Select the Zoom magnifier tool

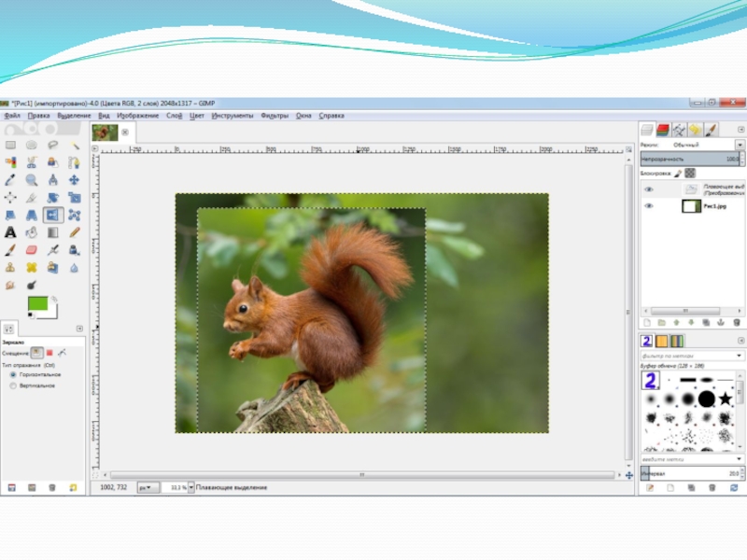point(32,180)
